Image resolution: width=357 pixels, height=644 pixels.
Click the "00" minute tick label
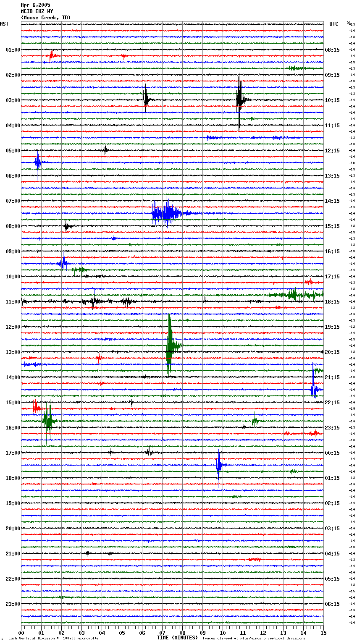click(x=21, y=633)
